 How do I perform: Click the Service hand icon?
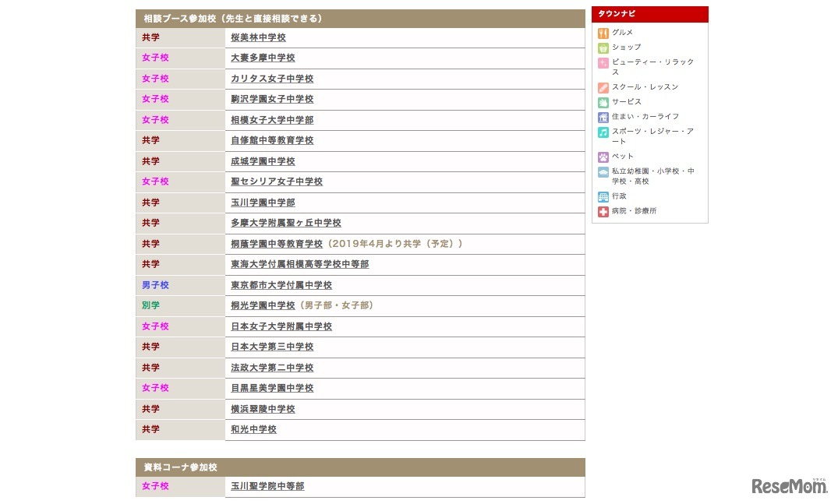(x=603, y=103)
